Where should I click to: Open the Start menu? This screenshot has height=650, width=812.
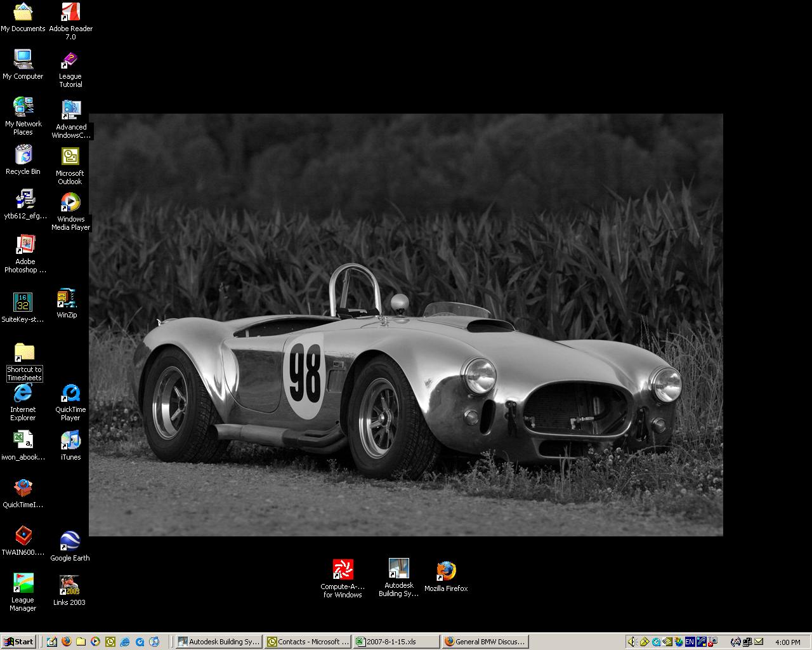coord(19,641)
